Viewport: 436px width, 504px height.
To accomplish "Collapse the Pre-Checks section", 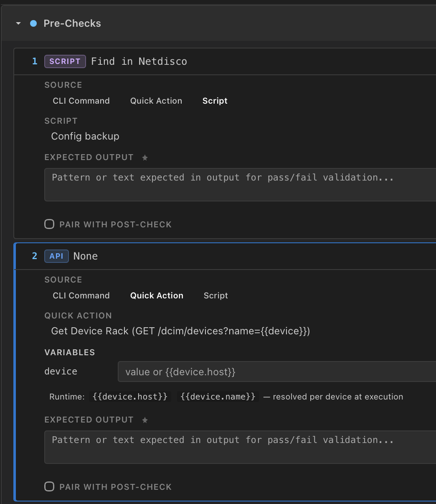I will pos(18,23).
